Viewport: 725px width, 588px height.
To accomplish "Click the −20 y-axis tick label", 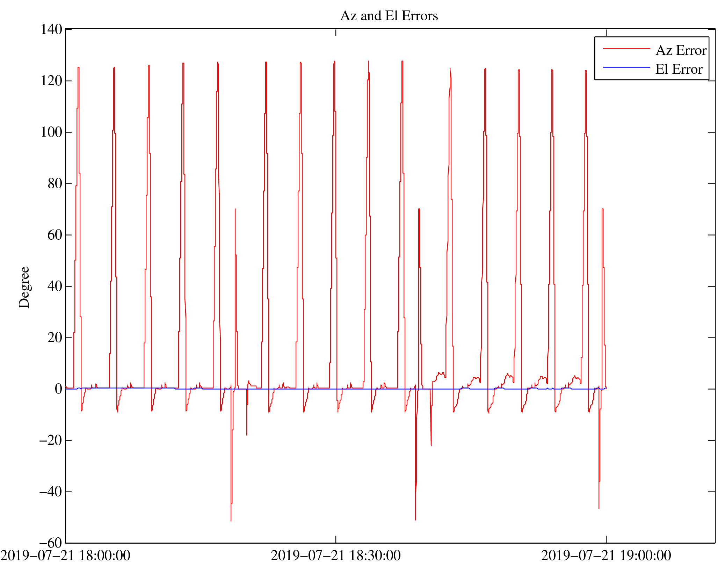I will click(x=50, y=440).
